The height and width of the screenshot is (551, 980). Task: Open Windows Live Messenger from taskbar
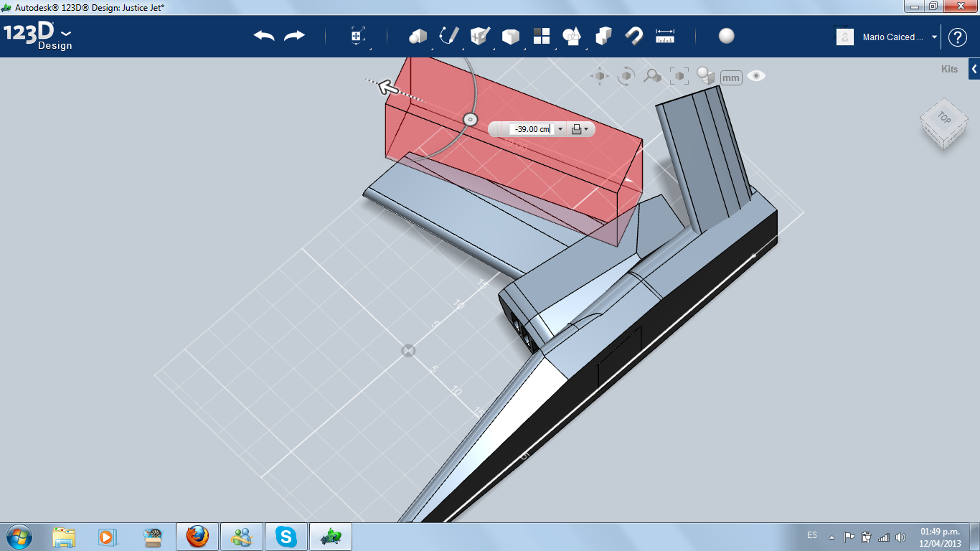pyautogui.click(x=242, y=537)
